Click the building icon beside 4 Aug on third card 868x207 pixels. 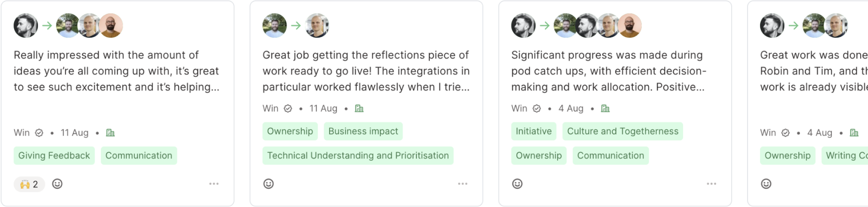(605, 109)
